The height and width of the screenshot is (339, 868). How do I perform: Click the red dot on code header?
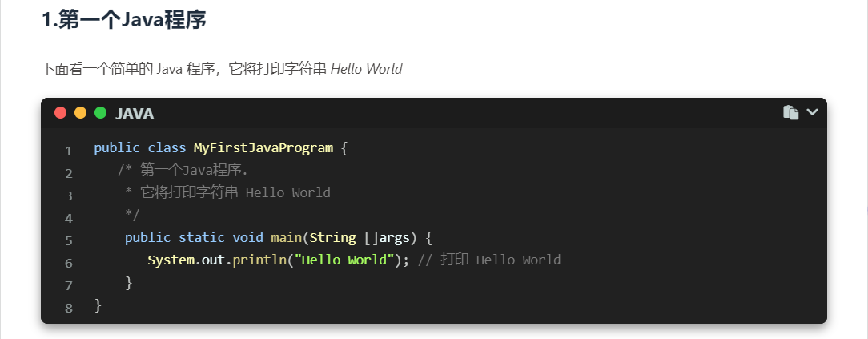pyautogui.click(x=60, y=113)
